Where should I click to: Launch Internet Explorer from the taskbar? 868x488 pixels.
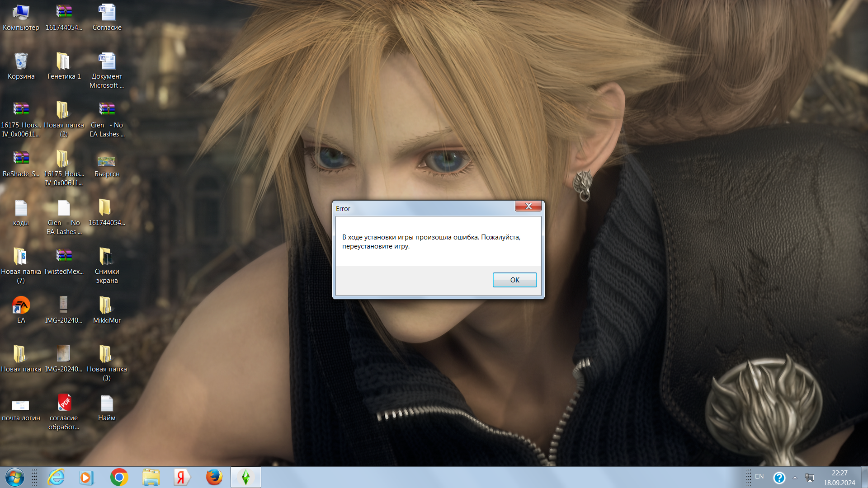pos(57,478)
